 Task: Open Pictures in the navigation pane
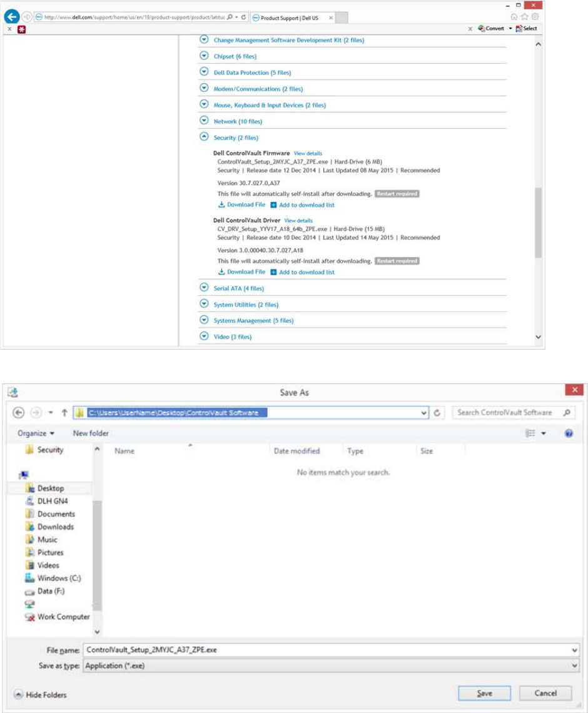pyautogui.click(x=44, y=552)
